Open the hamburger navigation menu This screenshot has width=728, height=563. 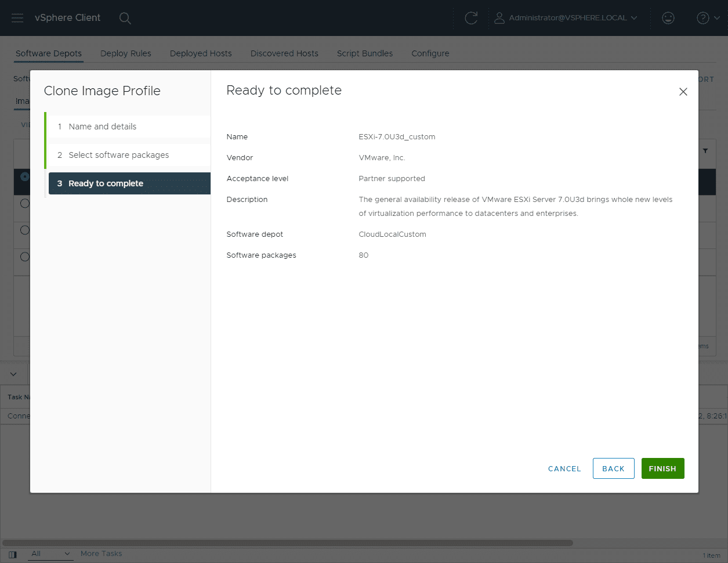click(17, 18)
